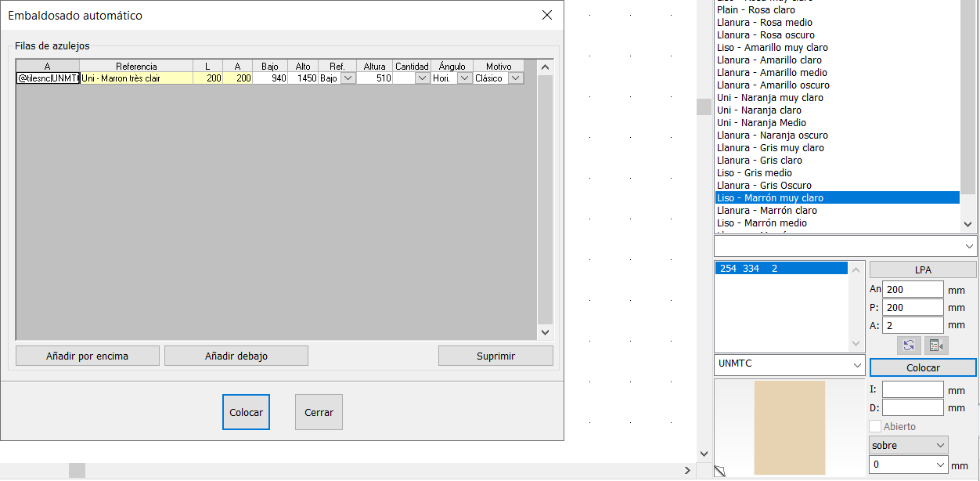Click the refresh dimensions icon

[x=908, y=345]
